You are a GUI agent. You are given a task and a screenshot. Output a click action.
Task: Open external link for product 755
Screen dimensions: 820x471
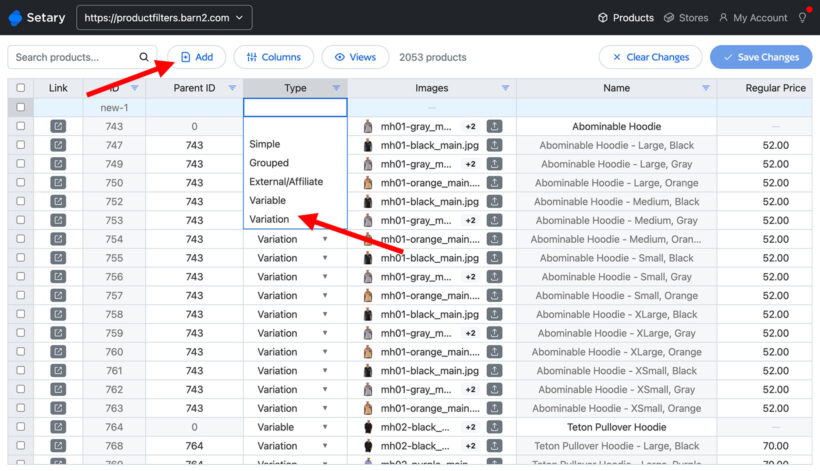tap(58, 258)
